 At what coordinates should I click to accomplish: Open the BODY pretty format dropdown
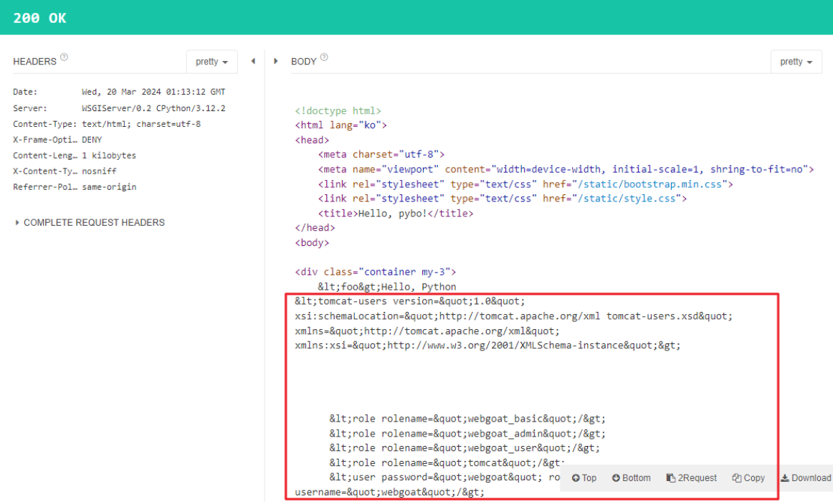[x=796, y=62]
